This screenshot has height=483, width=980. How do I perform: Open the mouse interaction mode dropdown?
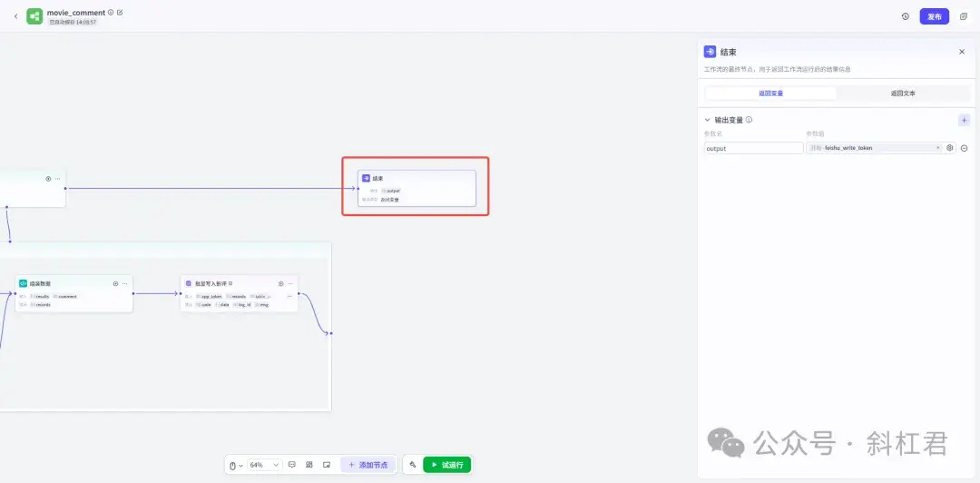point(236,465)
